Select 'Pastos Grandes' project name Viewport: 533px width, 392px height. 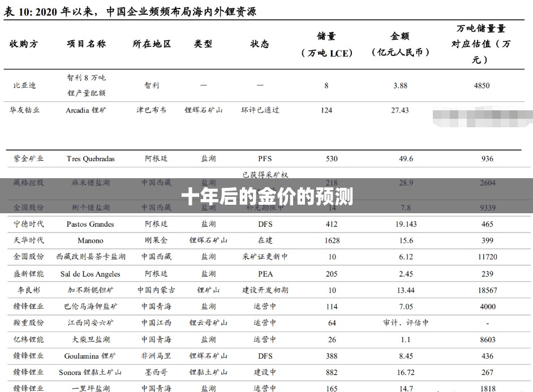(x=91, y=224)
